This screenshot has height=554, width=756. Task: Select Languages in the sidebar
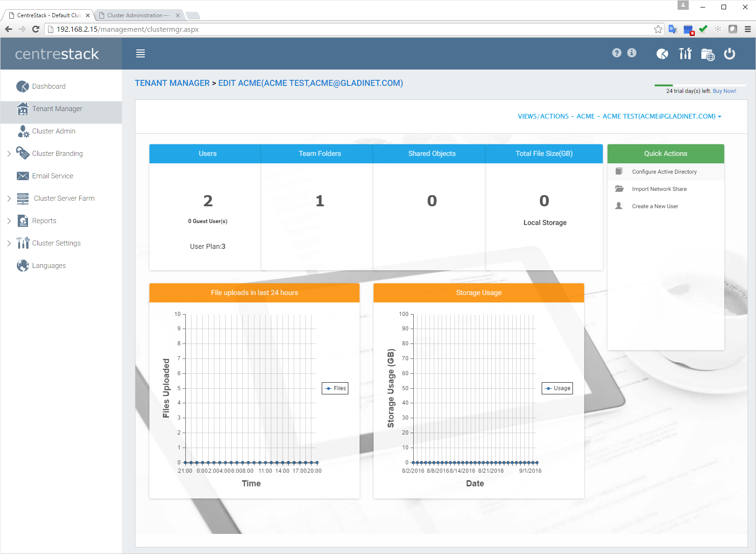(61, 266)
